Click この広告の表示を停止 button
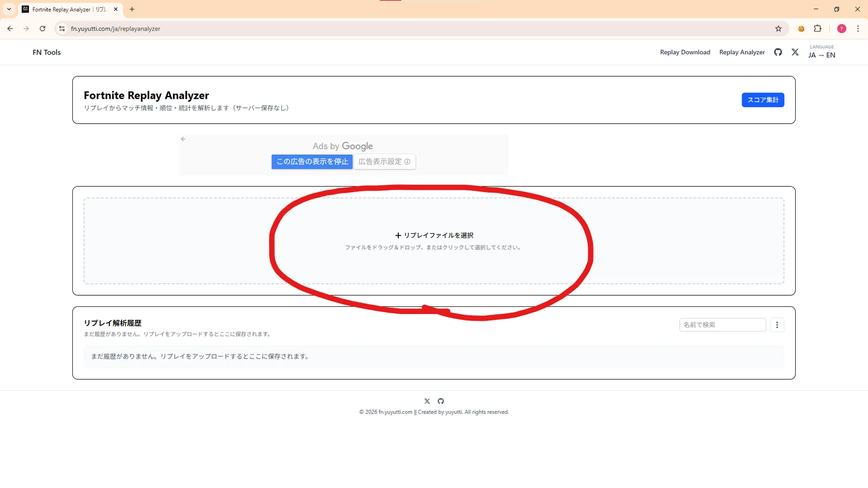868x488 pixels. point(312,161)
